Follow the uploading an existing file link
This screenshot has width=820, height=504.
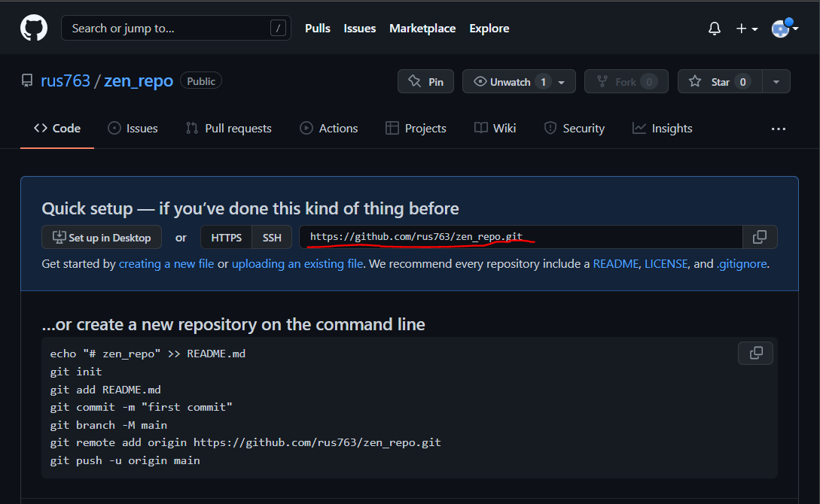click(x=297, y=264)
